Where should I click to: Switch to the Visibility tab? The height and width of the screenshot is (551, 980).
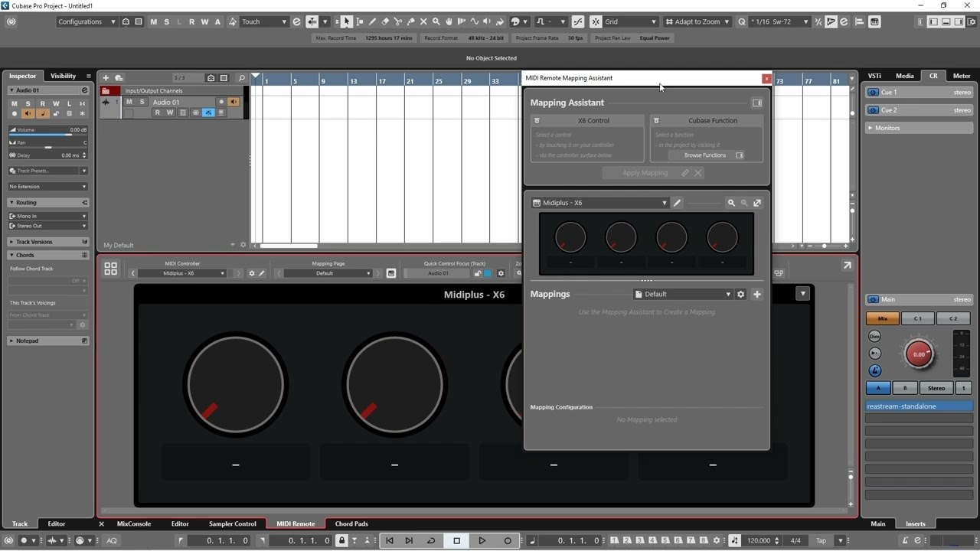[x=63, y=76]
